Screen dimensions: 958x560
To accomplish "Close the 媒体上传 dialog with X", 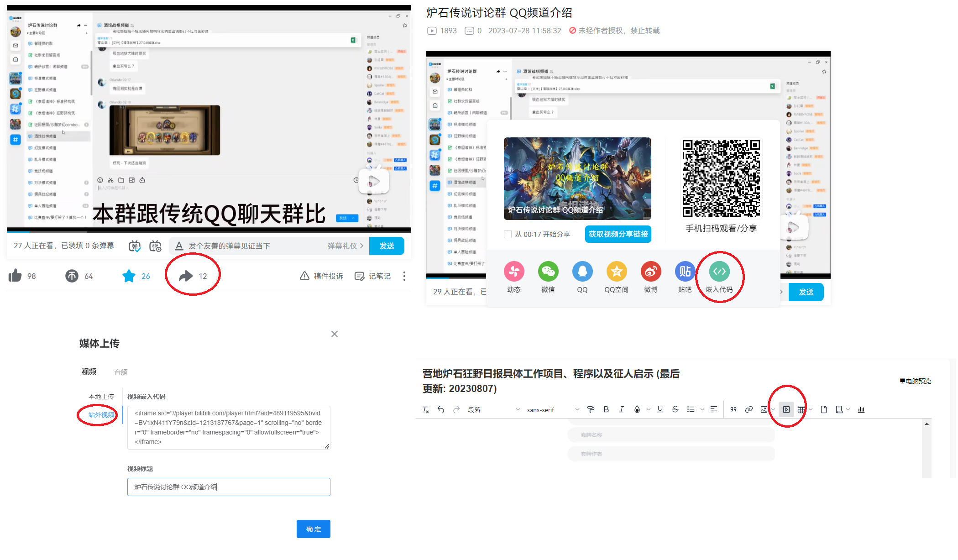I will click(335, 334).
